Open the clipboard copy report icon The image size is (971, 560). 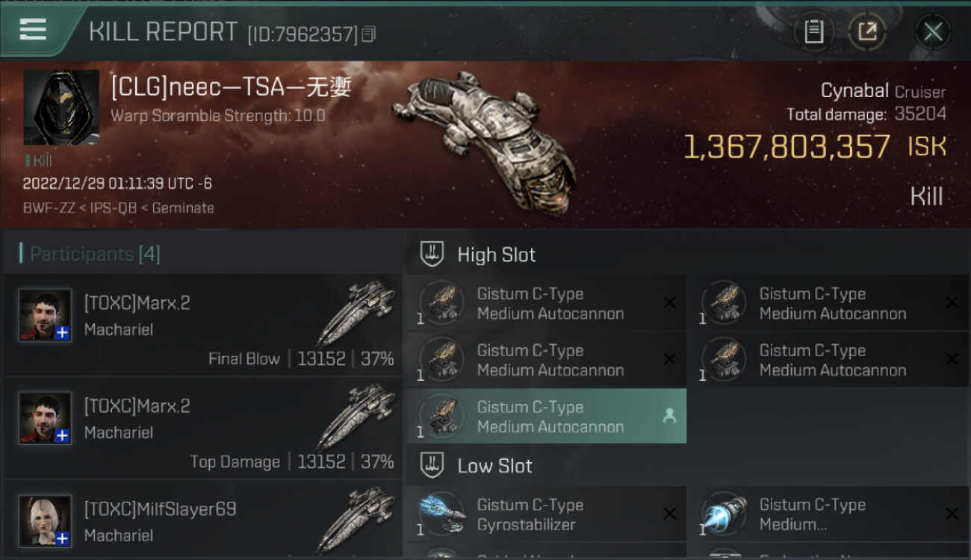814,32
